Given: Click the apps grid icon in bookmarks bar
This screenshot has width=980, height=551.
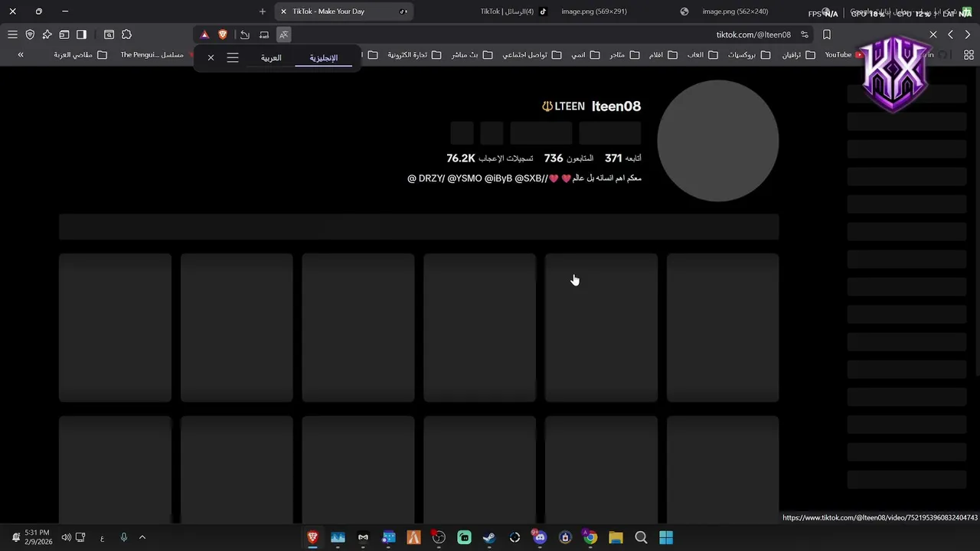Looking at the screenshot, I should (x=969, y=55).
